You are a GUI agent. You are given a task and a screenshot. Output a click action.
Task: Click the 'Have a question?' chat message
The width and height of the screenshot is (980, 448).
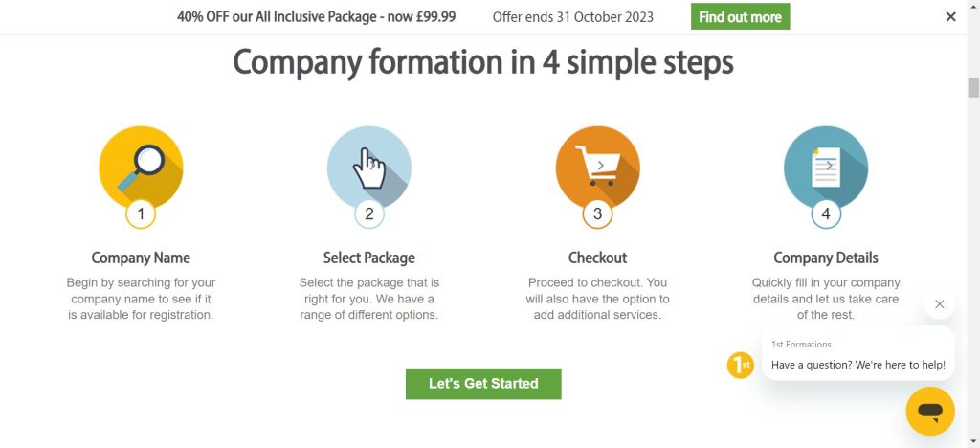[x=857, y=365]
